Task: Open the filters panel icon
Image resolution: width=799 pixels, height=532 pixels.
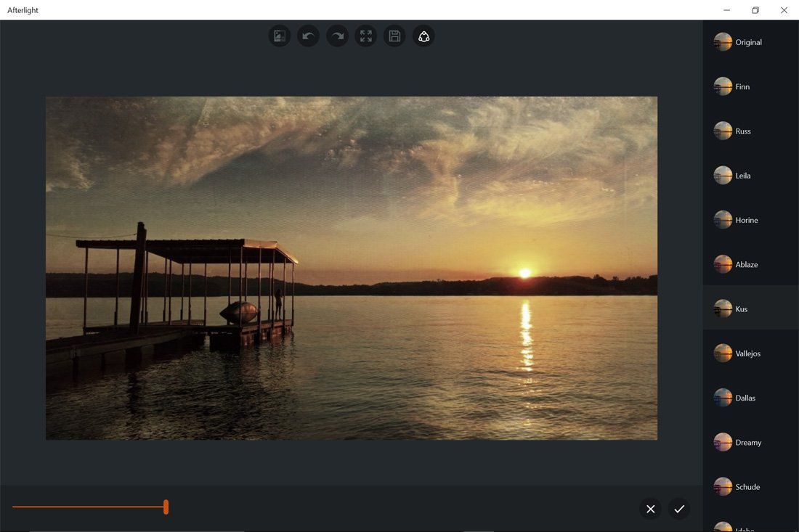Action: click(423, 36)
